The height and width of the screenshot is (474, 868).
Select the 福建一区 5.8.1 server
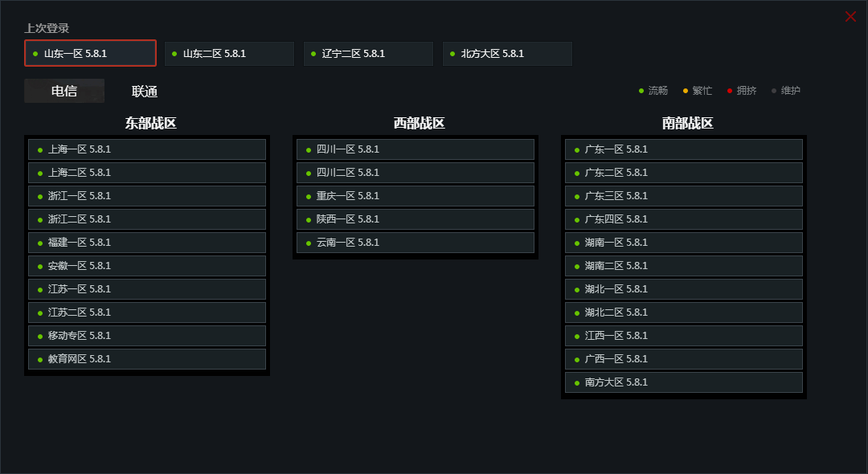(x=147, y=243)
